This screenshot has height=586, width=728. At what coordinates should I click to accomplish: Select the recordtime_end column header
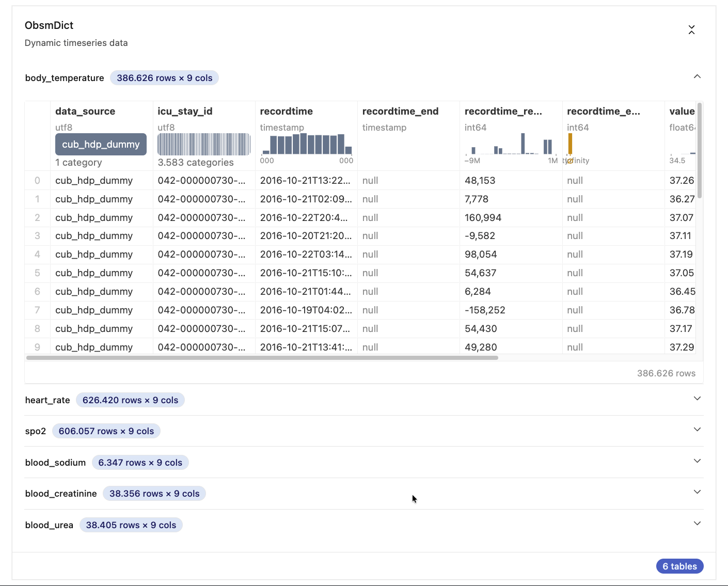(x=400, y=111)
